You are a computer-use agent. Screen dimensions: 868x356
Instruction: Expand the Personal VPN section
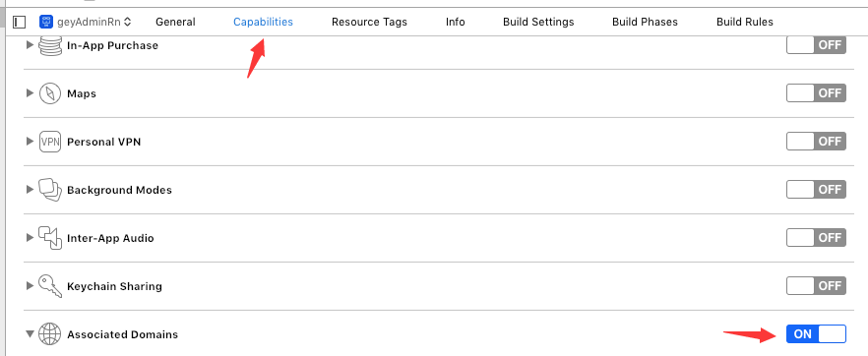[30, 142]
